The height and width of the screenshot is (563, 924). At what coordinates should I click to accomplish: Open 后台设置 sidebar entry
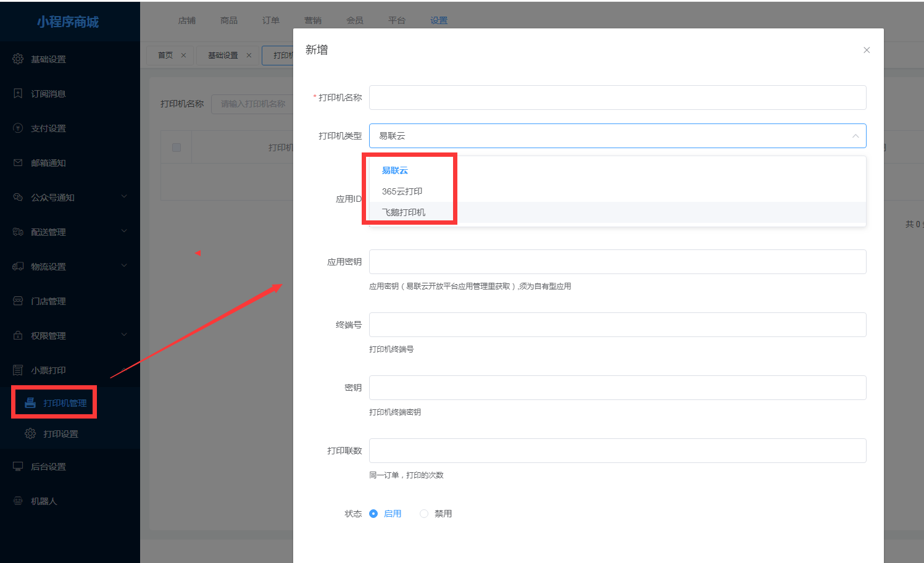(48, 467)
